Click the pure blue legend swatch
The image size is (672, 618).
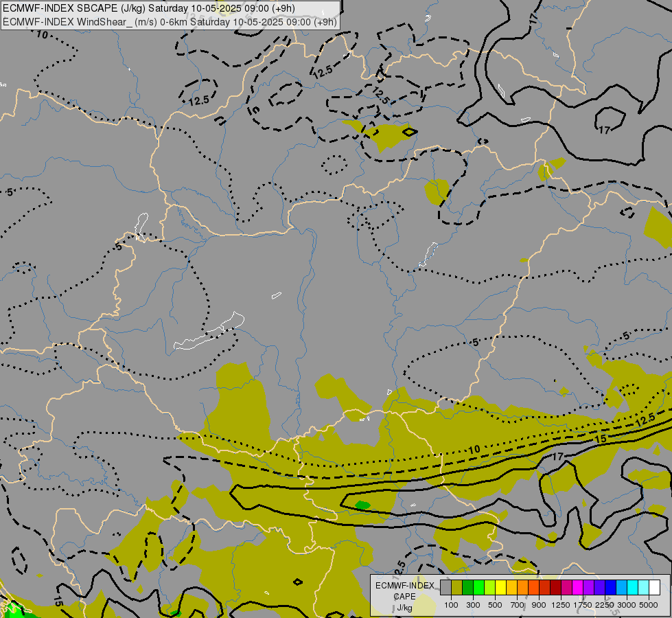[x=611, y=587]
